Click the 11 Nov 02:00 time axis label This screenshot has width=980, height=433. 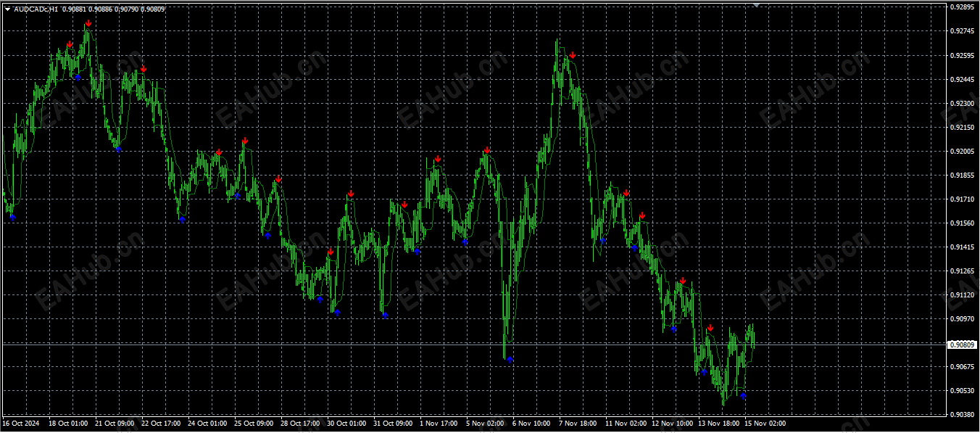tap(626, 423)
